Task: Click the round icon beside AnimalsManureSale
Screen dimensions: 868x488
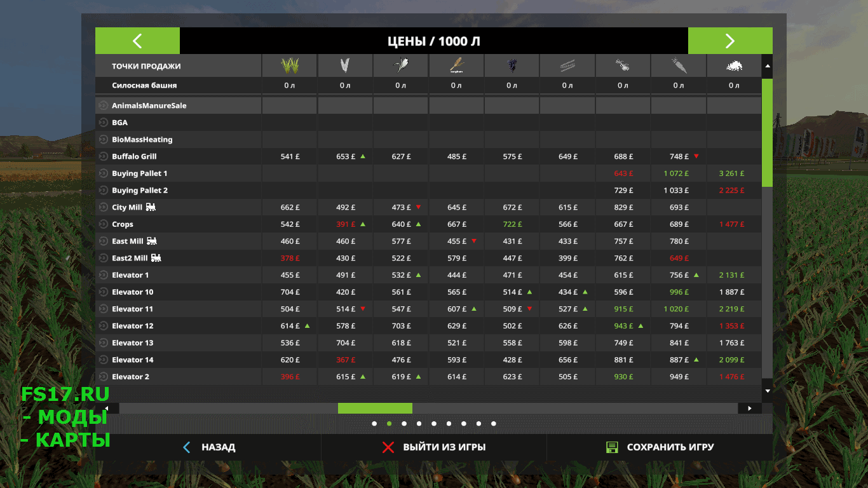Action: point(103,105)
